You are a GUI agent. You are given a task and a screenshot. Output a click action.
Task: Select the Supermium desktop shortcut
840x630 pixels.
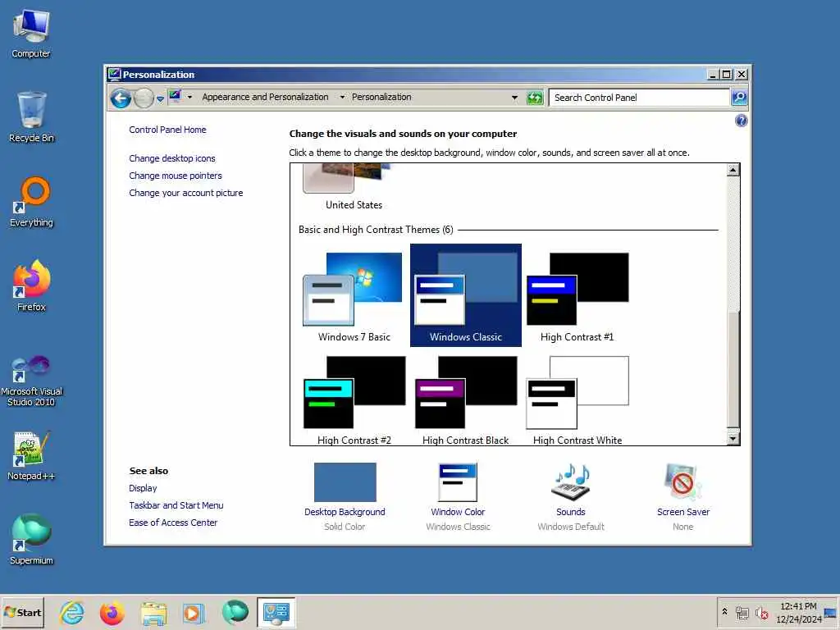(31, 539)
